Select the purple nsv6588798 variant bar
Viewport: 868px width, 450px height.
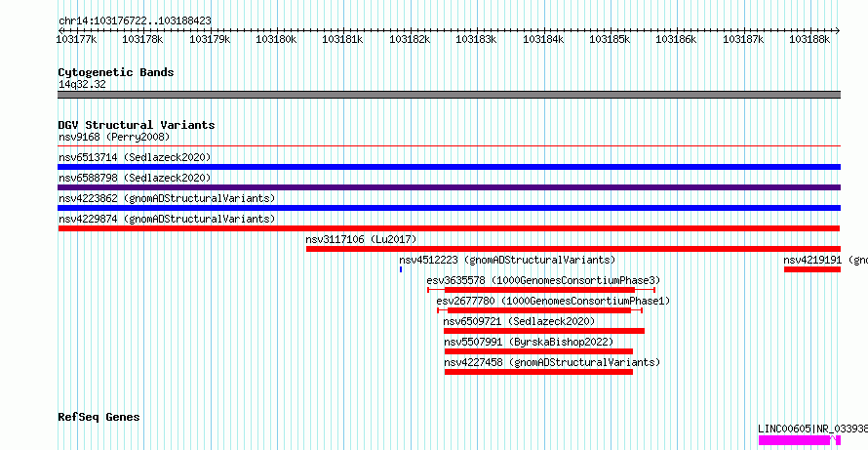450,187
